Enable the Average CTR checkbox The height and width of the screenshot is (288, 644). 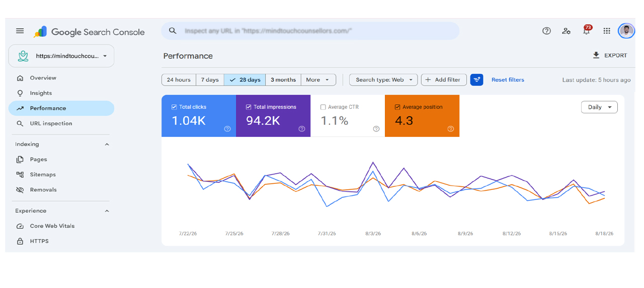pos(323,107)
